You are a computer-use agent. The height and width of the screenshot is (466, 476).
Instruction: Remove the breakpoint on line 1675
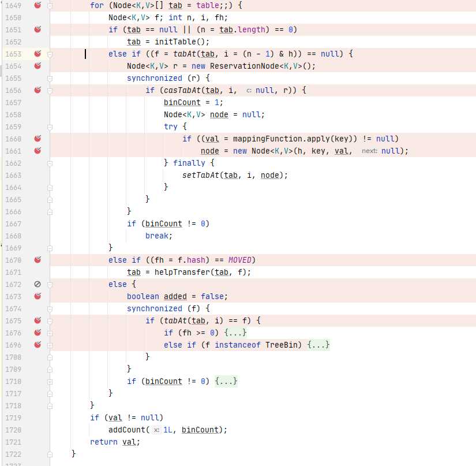pyautogui.click(x=38, y=320)
